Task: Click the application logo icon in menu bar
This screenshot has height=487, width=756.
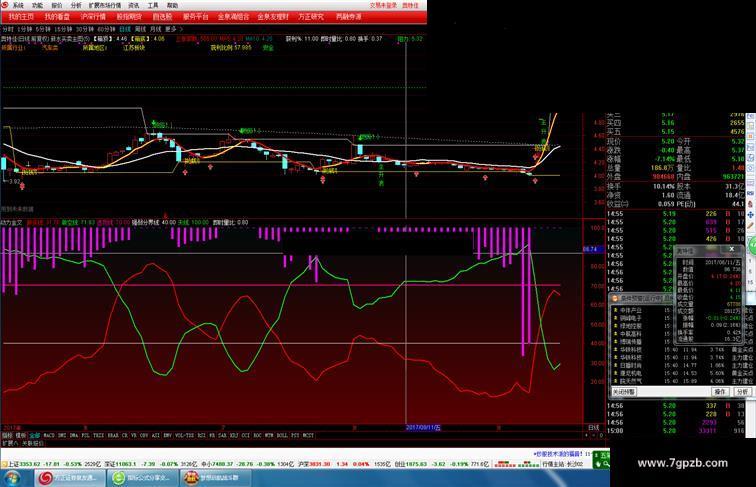Action: (5, 5)
